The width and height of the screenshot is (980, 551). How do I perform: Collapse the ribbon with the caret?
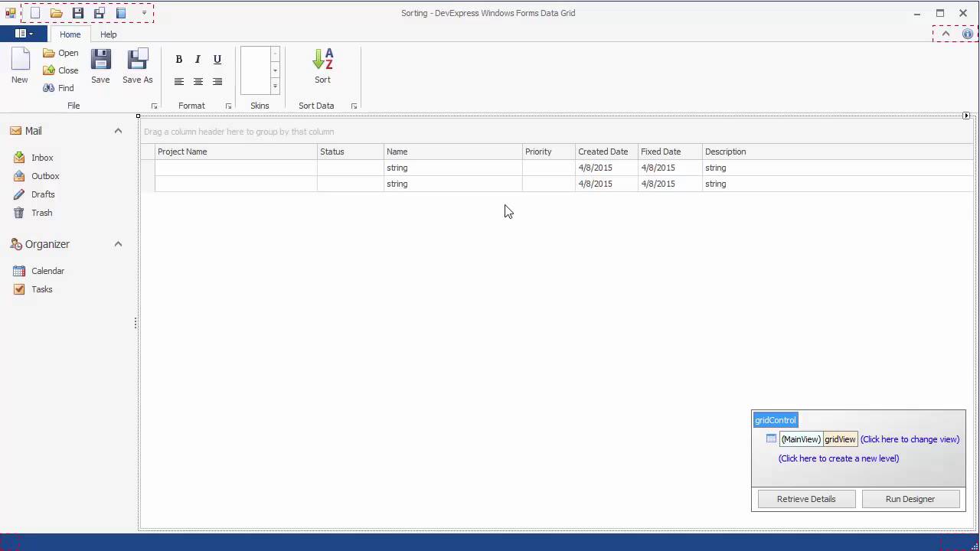coord(946,34)
